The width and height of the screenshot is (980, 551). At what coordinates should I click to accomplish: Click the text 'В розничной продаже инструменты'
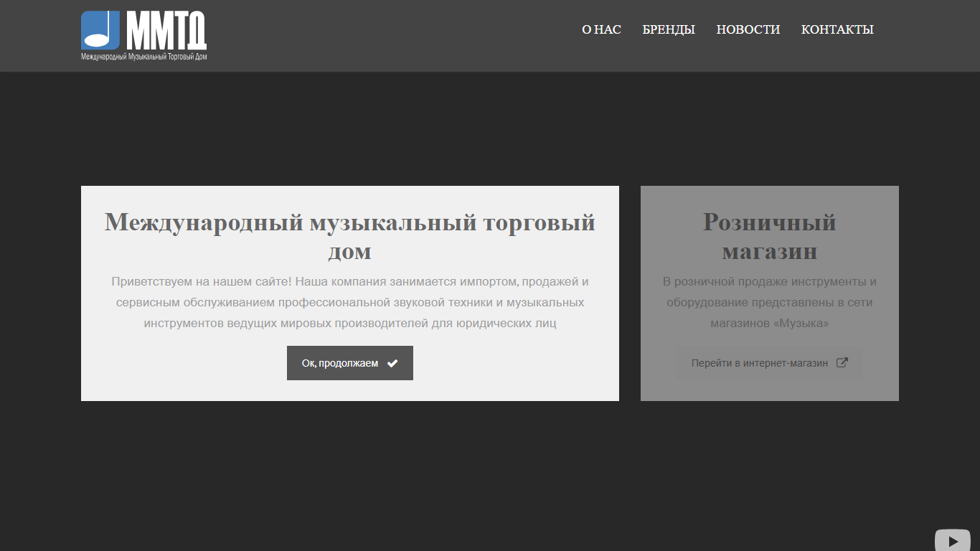770,302
